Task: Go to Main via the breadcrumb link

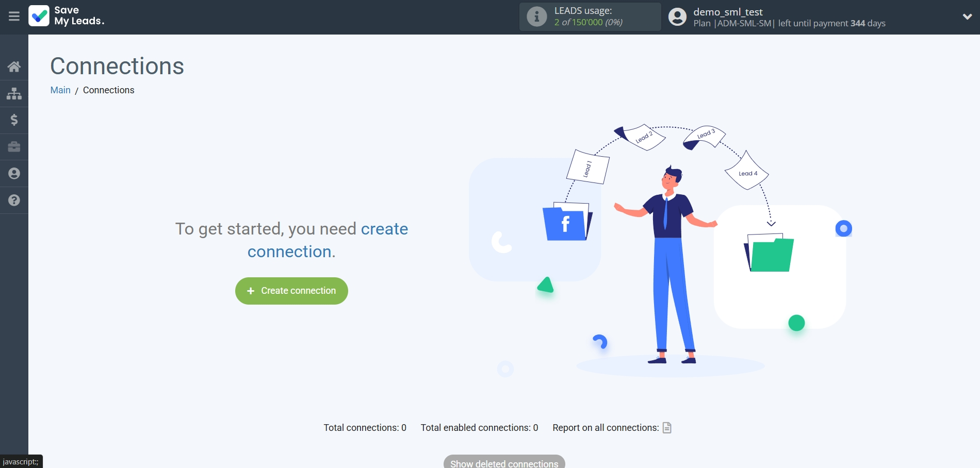Action: pos(60,90)
